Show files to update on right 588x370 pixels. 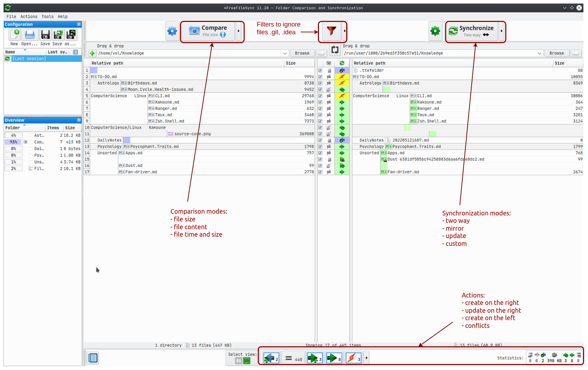[x=334, y=358]
